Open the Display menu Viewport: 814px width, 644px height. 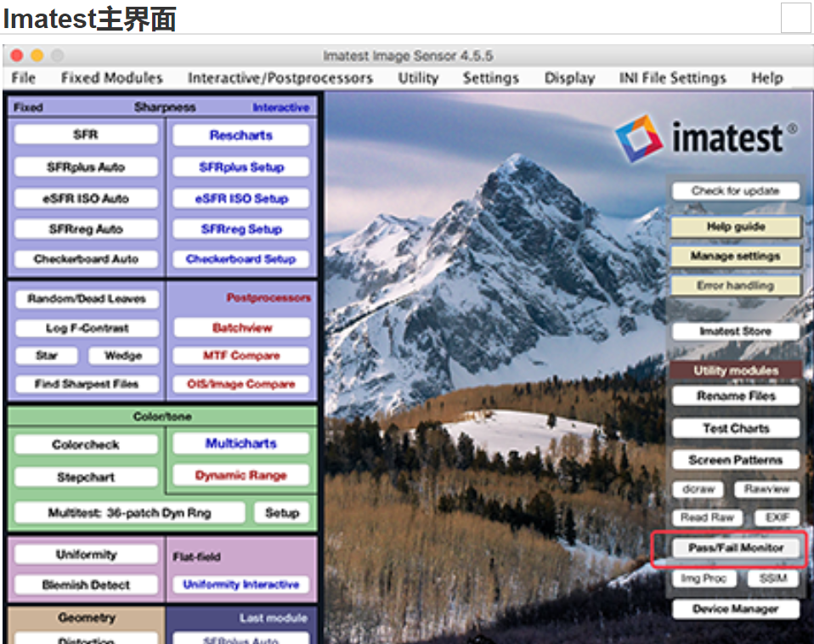pyautogui.click(x=568, y=77)
